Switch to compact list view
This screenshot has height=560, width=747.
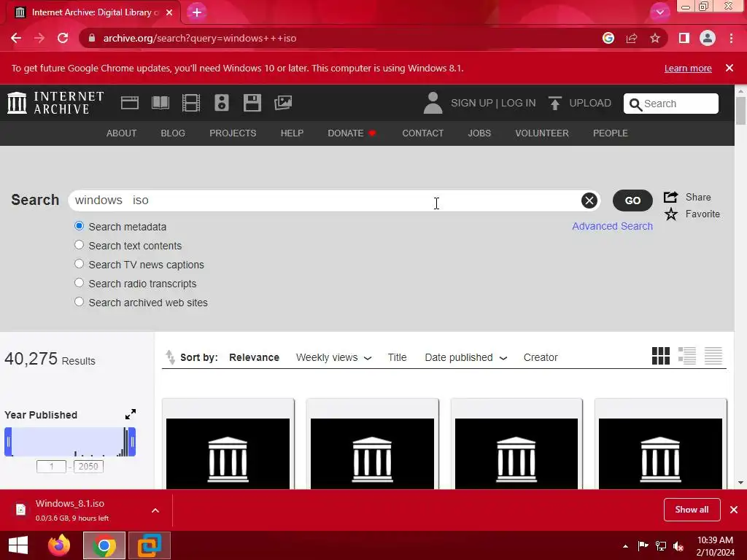[713, 356]
